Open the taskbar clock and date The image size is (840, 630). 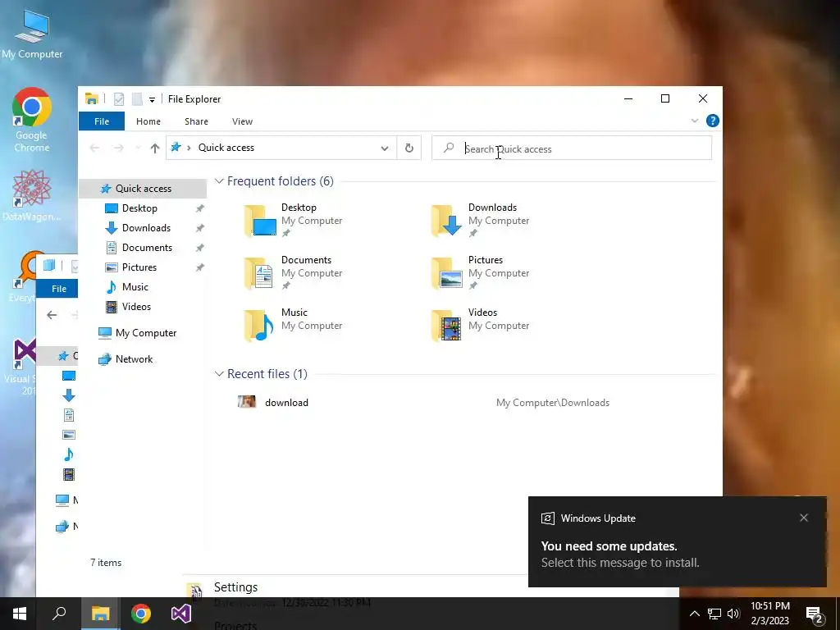(769, 614)
